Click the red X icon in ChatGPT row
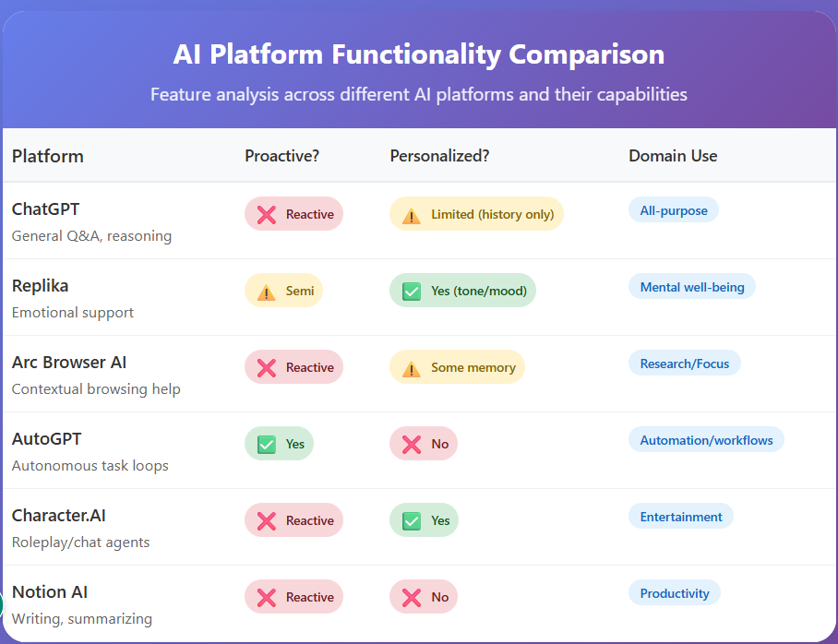 pyautogui.click(x=267, y=215)
